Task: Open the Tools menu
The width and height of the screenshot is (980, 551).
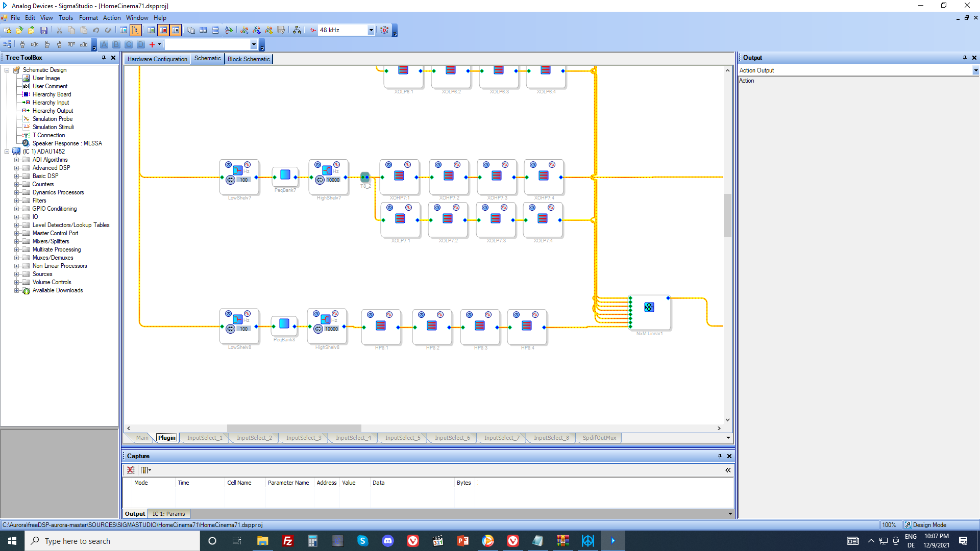Action: coord(65,17)
